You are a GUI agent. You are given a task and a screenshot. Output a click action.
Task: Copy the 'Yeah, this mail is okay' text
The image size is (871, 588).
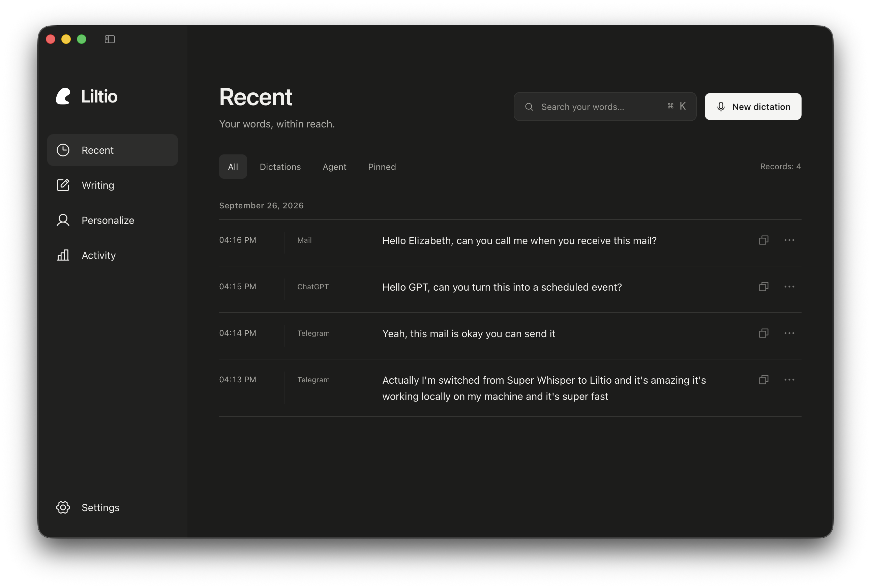[763, 333]
